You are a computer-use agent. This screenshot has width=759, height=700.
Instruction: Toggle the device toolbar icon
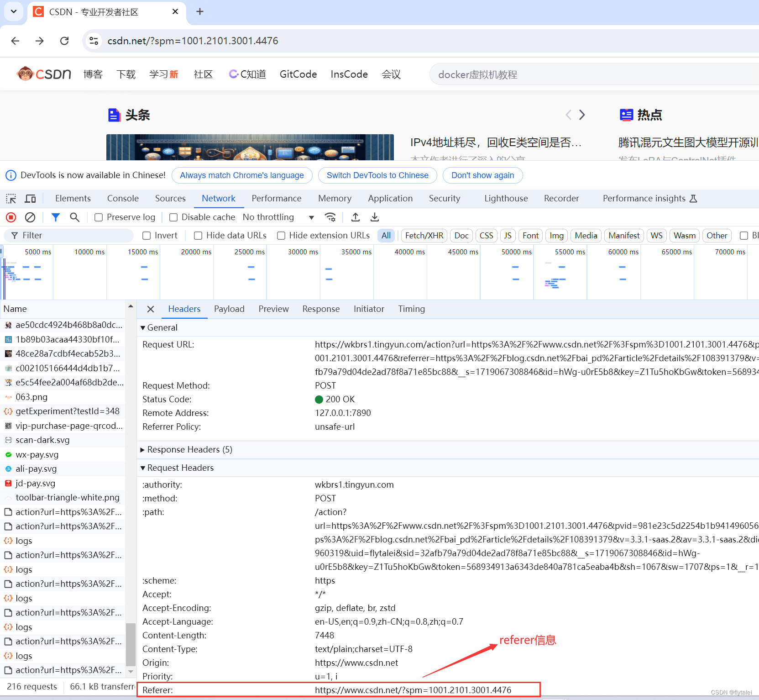[30, 199]
